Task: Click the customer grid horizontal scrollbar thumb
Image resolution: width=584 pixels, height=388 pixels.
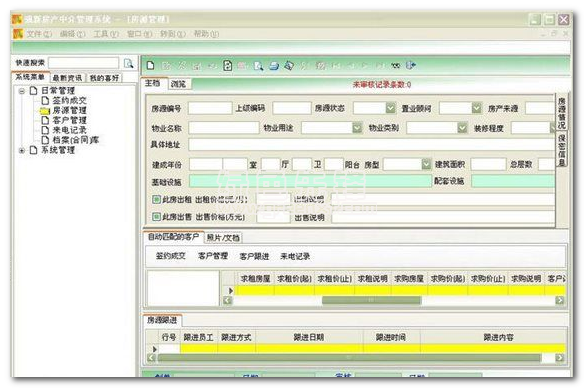Action: [x=371, y=300]
